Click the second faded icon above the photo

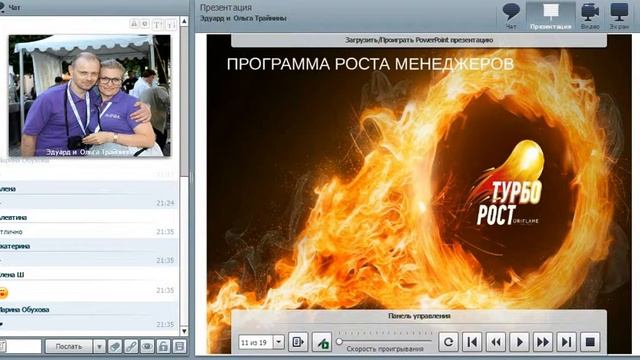[144, 24]
